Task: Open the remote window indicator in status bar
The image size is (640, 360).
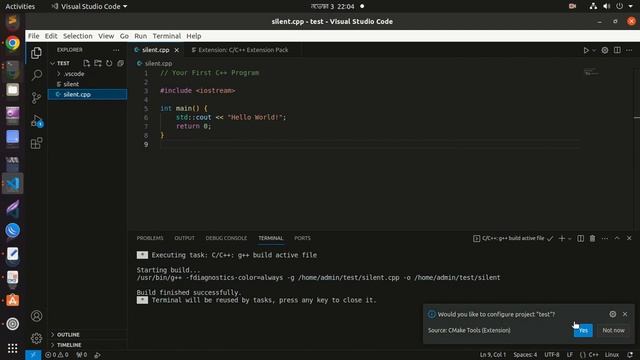Action: coord(33,355)
